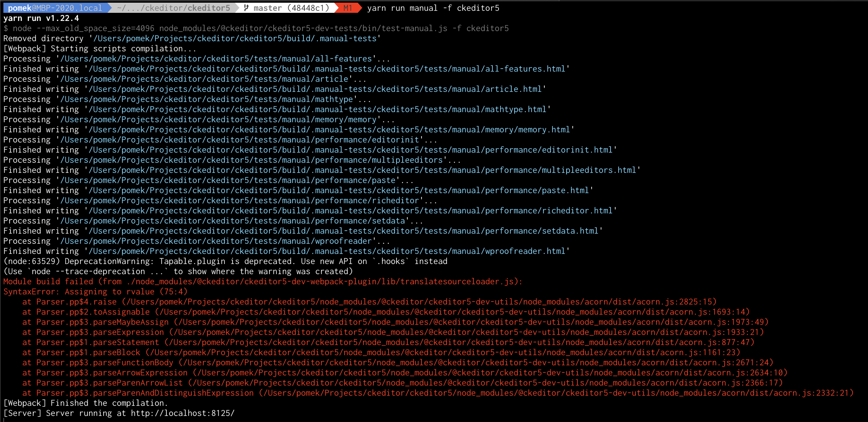Screen dimensions: 868x422
Task: Click the 'yarn run v1.22.4' line
Action: pos(41,18)
